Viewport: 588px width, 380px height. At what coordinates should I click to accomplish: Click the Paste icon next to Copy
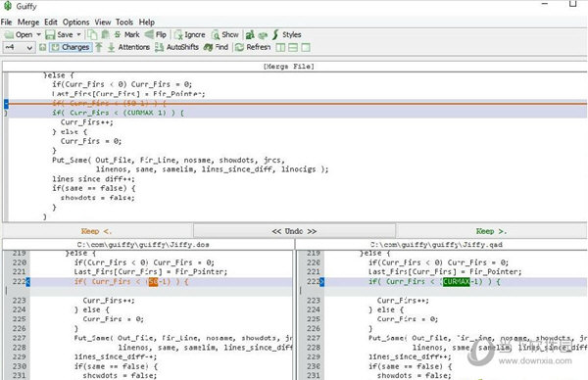click(106, 35)
